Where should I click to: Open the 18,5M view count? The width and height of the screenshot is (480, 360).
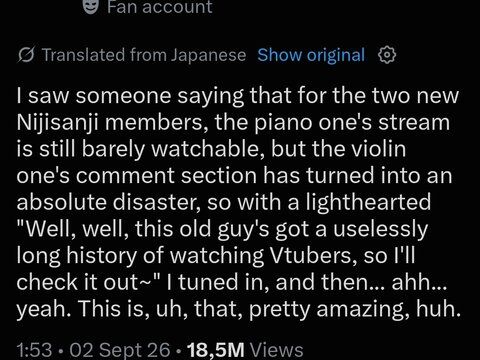point(216,350)
